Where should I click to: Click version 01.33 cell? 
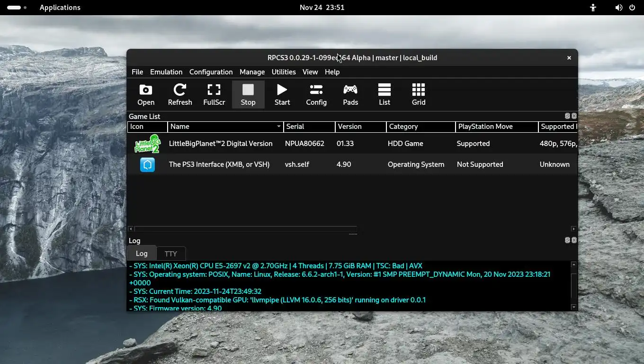coord(345,144)
